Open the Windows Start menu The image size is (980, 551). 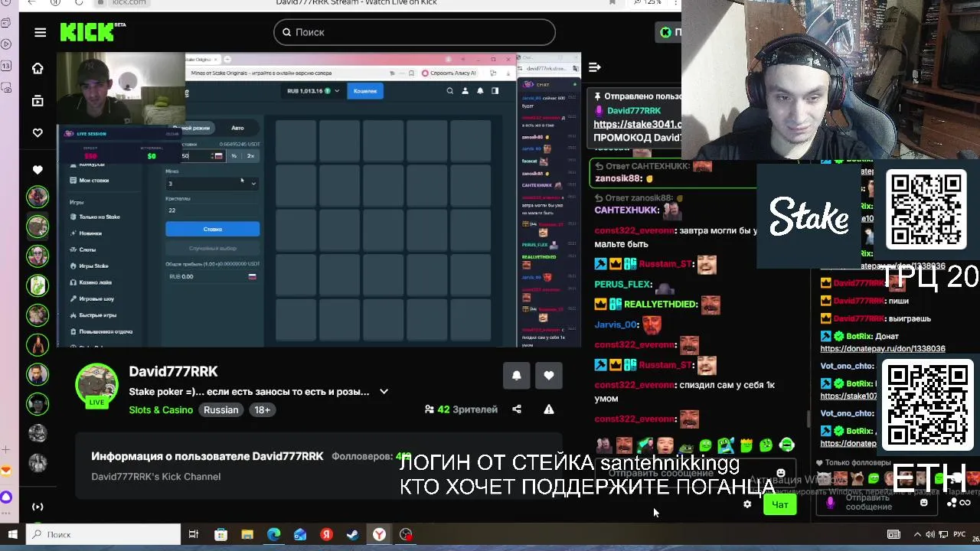13,534
